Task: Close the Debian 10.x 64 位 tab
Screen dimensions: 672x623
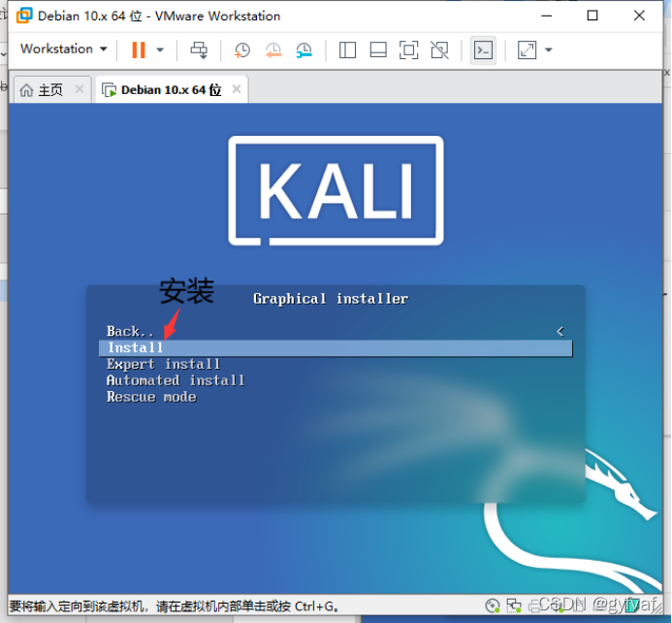Action: 237,89
